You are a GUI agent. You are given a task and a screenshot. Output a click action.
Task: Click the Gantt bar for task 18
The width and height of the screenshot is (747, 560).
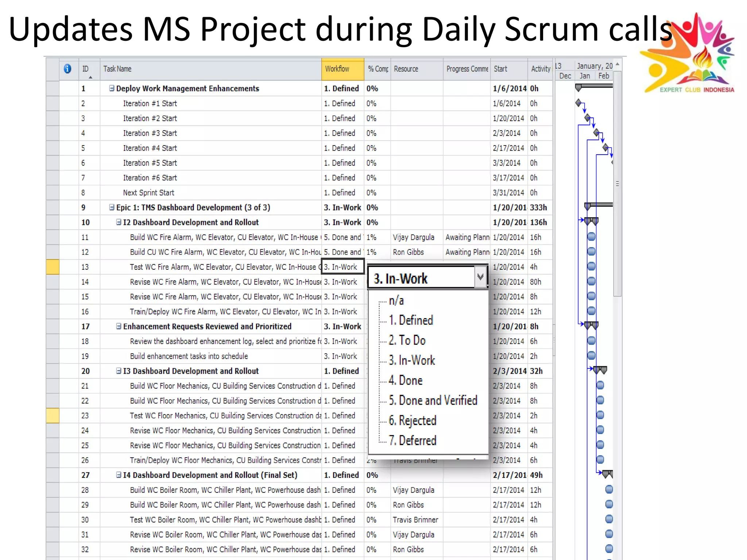click(x=591, y=341)
